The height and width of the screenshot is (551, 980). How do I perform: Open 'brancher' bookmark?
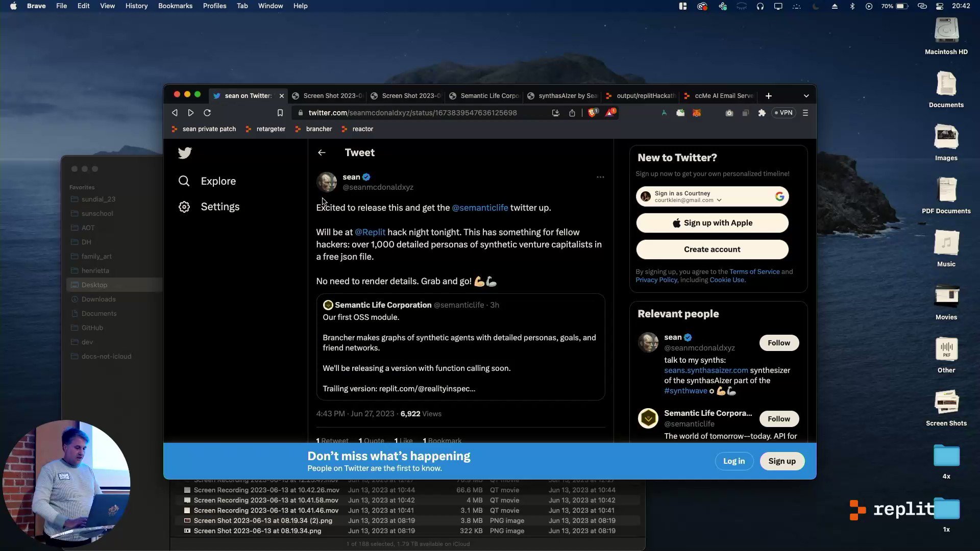(x=313, y=129)
